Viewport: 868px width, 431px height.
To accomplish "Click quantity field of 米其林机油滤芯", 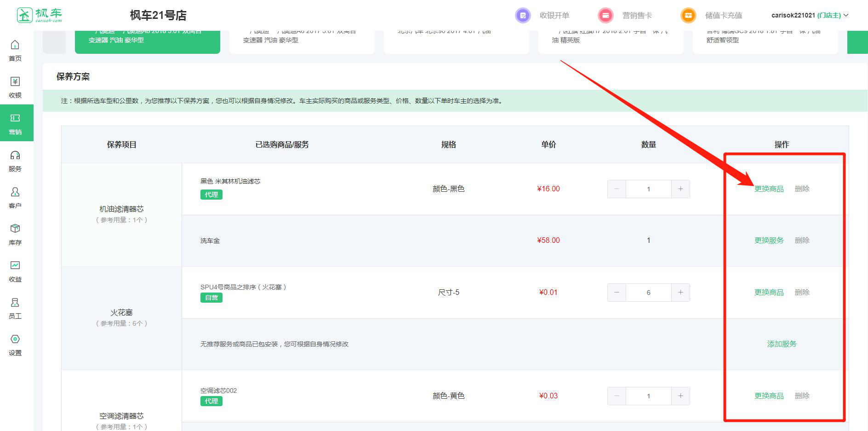I will 649,189.
